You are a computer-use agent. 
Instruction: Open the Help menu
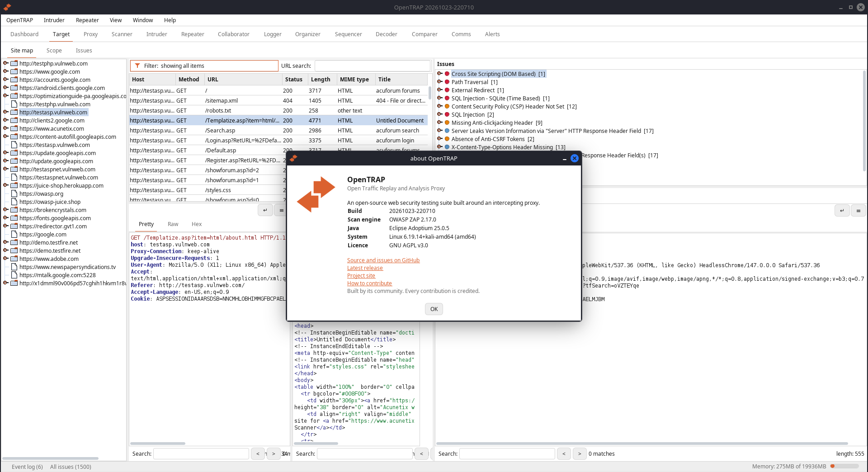[x=170, y=20]
